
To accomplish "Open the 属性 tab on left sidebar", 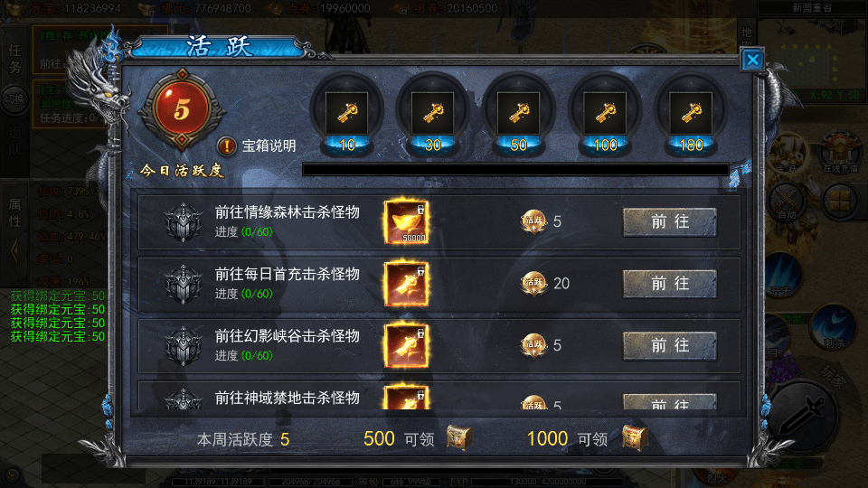I will pyautogui.click(x=14, y=213).
